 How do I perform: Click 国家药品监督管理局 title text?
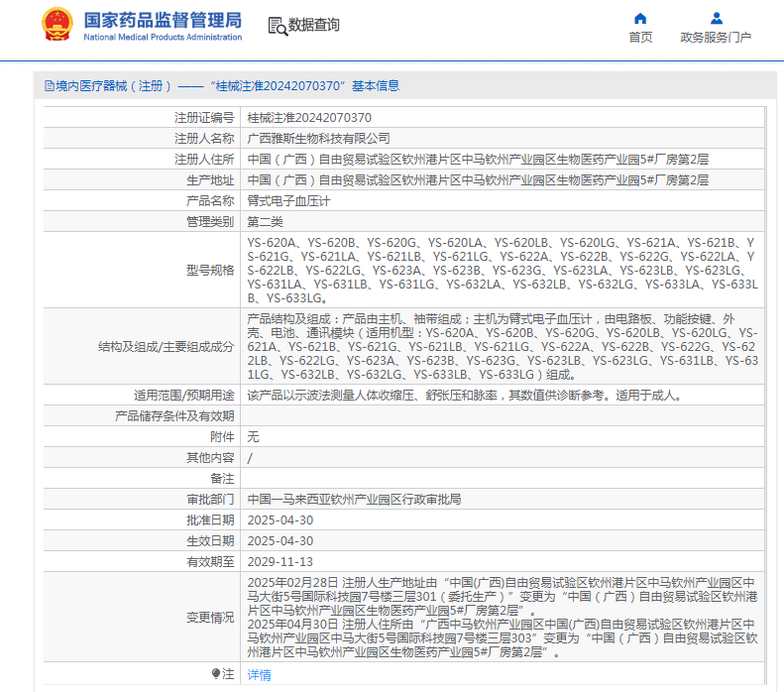pos(163,21)
